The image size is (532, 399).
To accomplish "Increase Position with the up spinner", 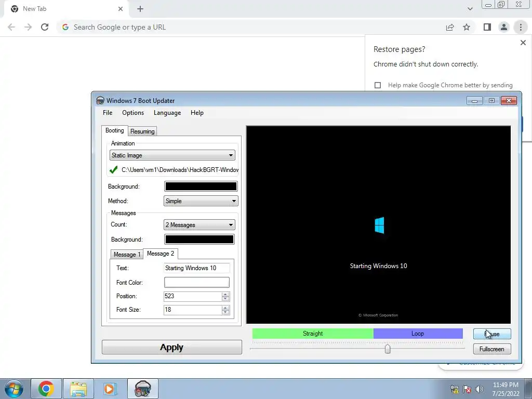I will click(225, 294).
